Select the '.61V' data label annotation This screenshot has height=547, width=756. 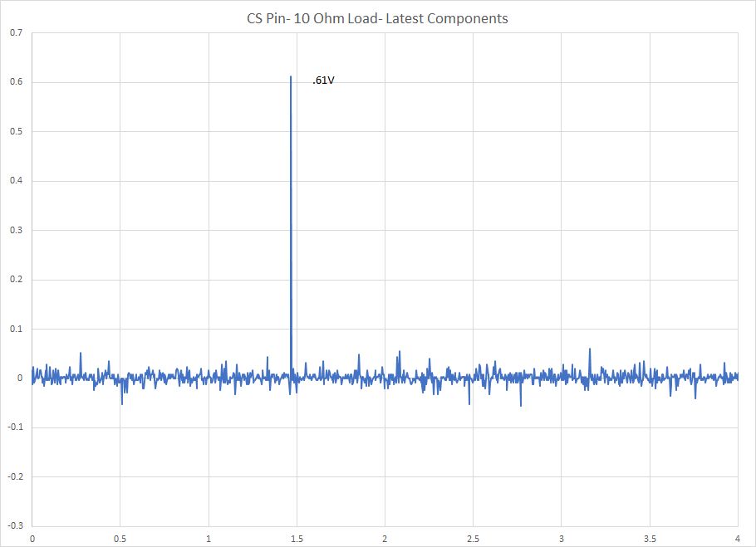click(x=323, y=81)
